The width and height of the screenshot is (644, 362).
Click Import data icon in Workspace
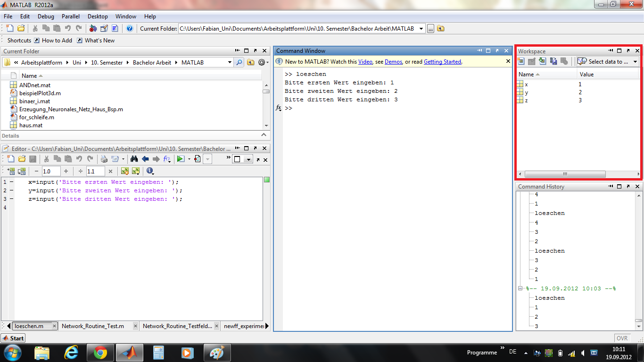pos(543,61)
